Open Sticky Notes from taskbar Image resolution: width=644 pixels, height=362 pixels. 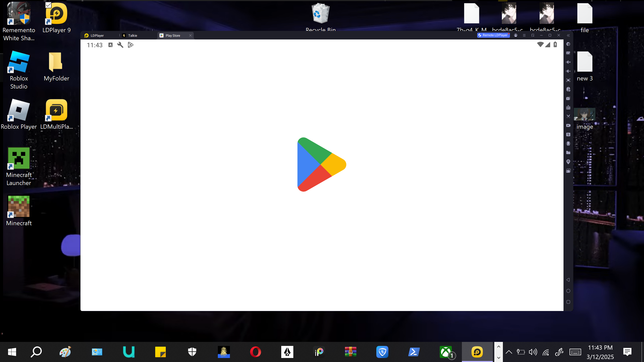click(x=160, y=352)
